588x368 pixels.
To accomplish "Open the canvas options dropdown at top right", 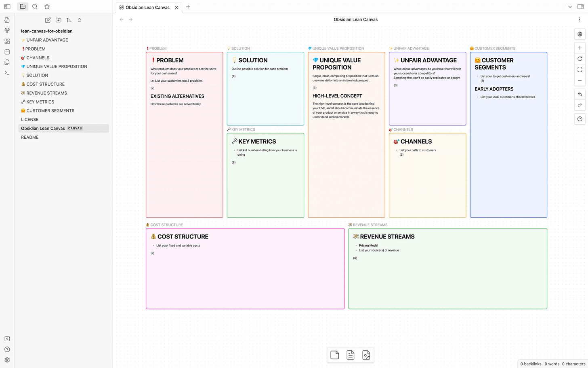I will pos(580,19).
